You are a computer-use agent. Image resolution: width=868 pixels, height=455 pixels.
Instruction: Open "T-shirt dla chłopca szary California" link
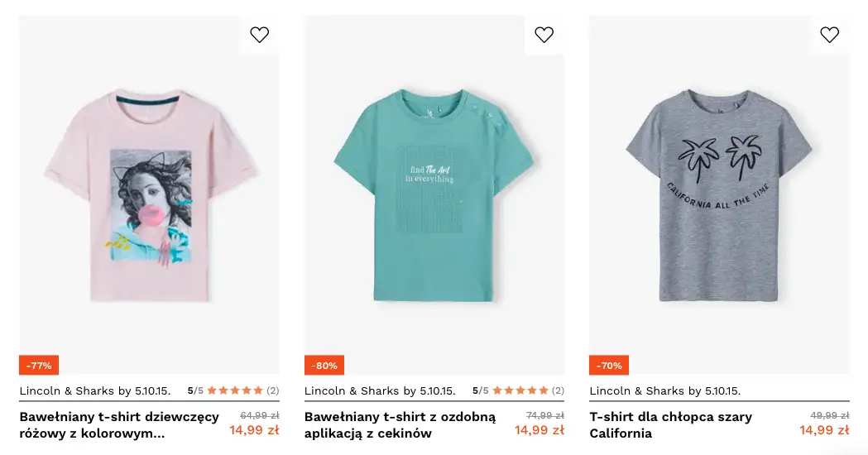coord(671,424)
